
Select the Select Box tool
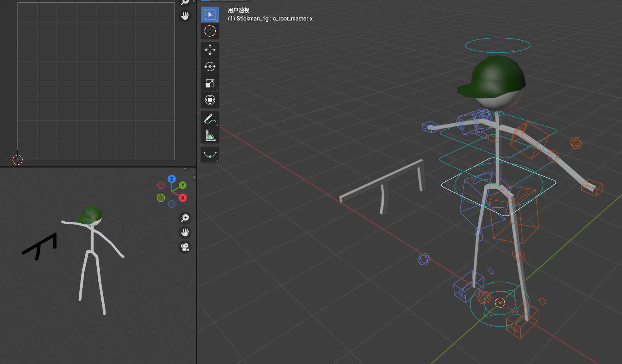210,15
